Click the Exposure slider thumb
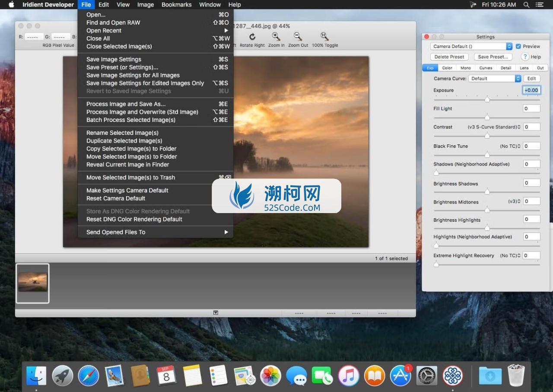The image size is (553, 392). click(487, 99)
